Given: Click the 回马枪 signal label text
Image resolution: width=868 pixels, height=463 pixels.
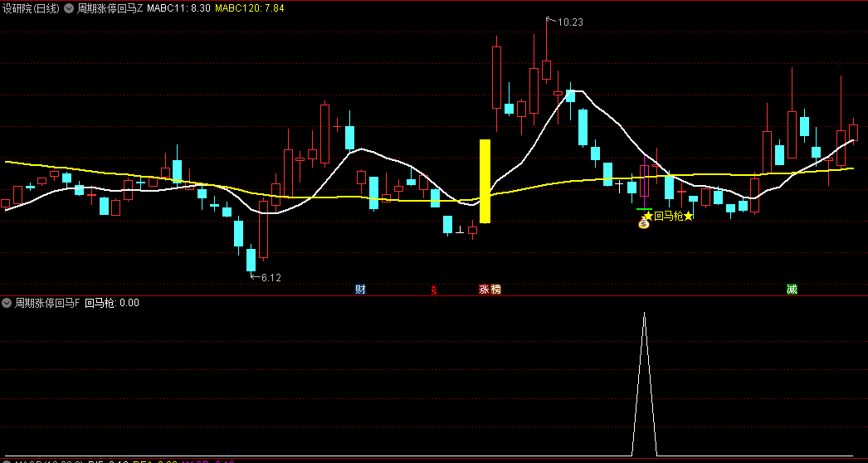Looking at the screenshot, I should pos(668,216).
